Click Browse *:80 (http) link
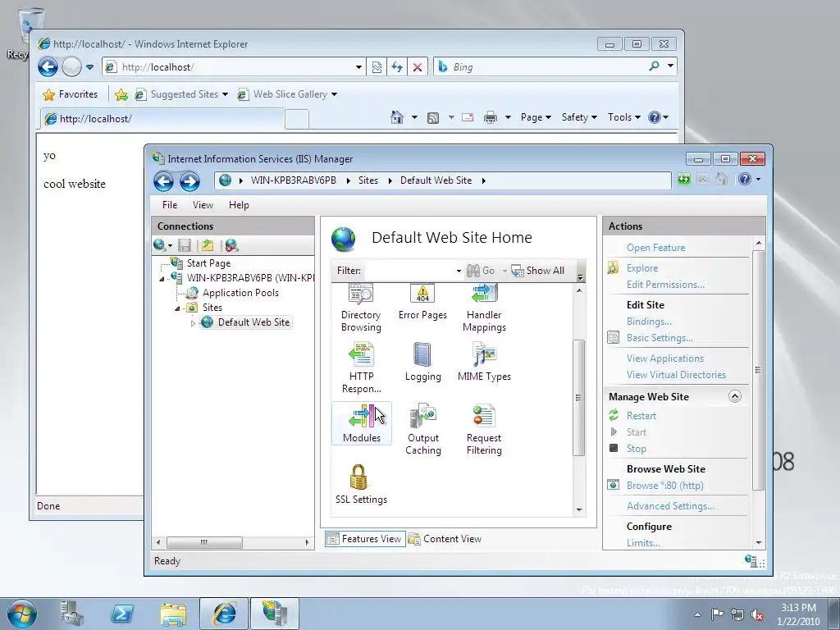The image size is (840, 630). [x=664, y=486]
